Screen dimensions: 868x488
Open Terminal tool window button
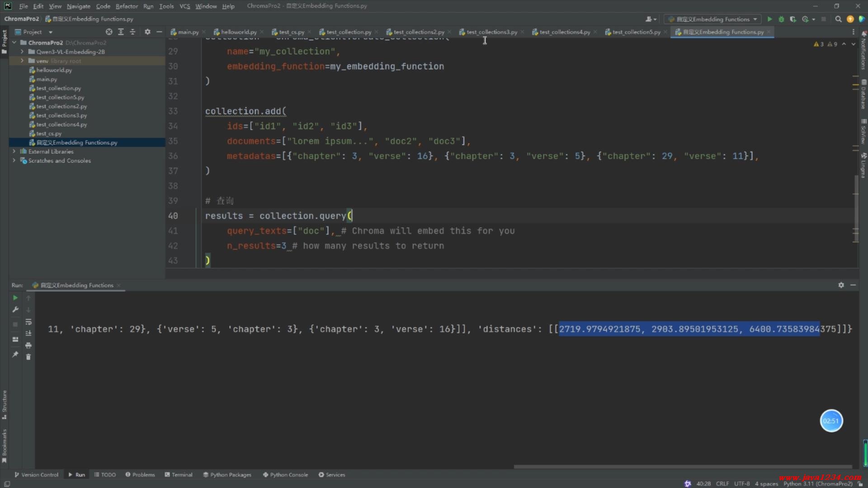point(179,474)
